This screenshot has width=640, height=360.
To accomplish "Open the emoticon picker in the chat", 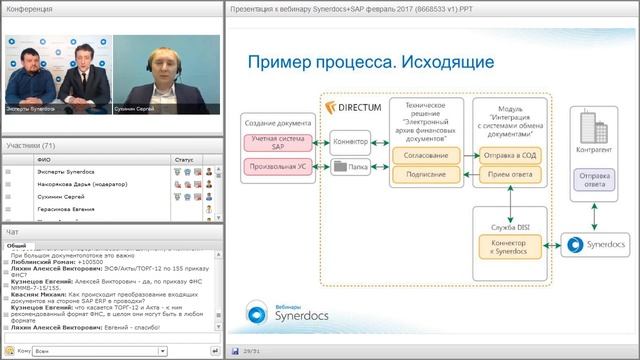I will coord(9,351).
